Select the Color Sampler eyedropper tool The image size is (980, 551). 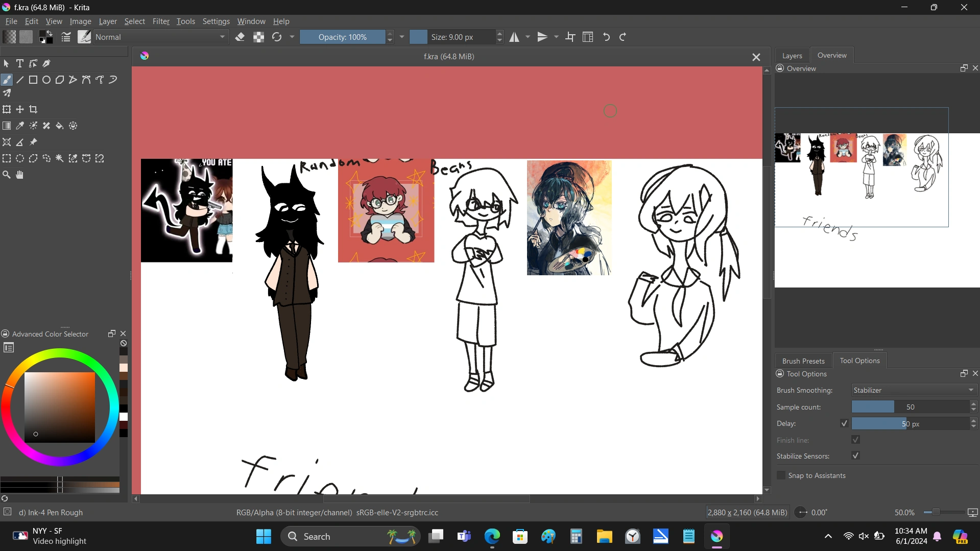(20, 126)
